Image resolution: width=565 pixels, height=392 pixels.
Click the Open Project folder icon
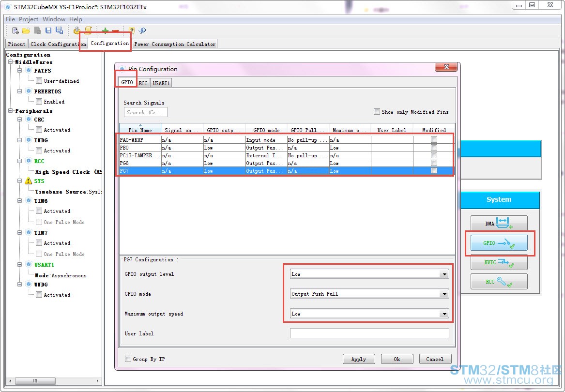pos(26,30)
